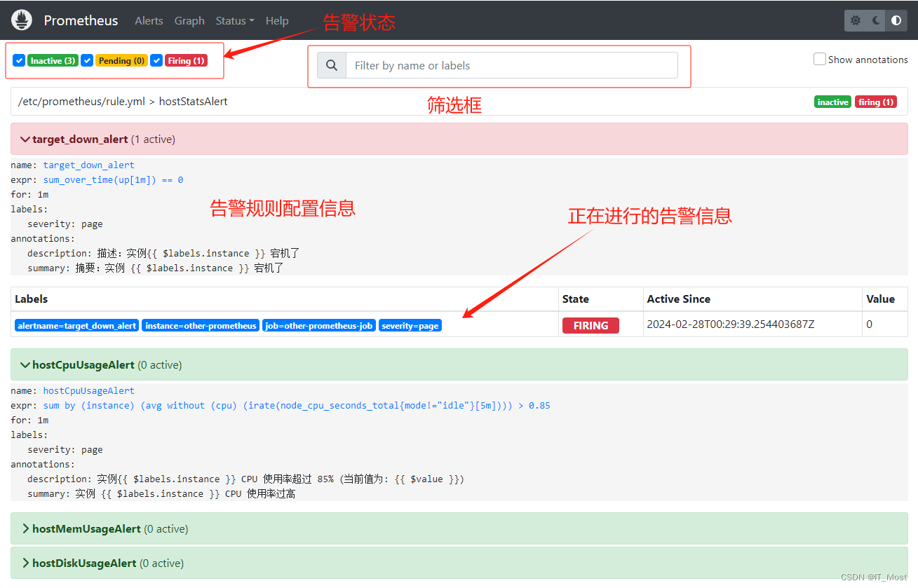Click the job=other-prometheus-job label badge

(319, 326)
